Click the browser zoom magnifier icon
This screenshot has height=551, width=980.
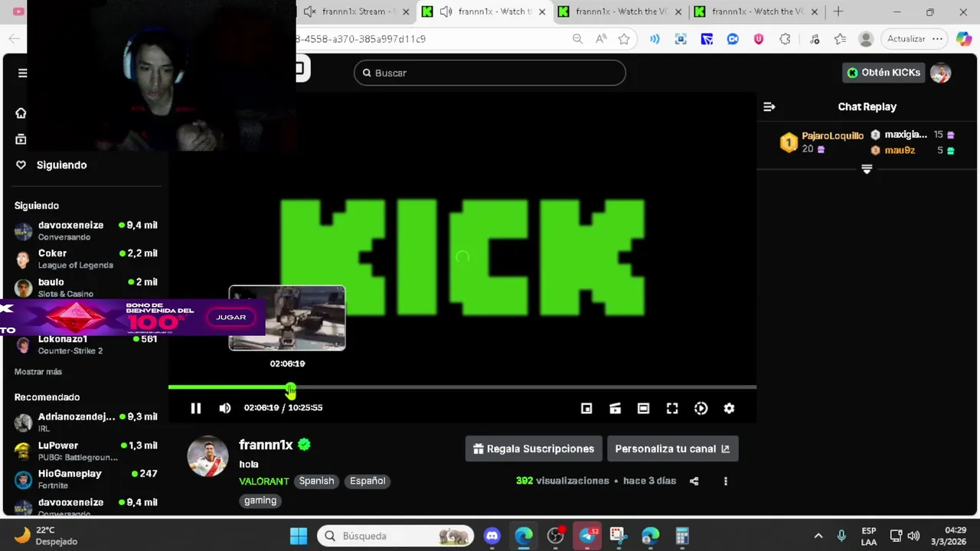tap(577, 39)
